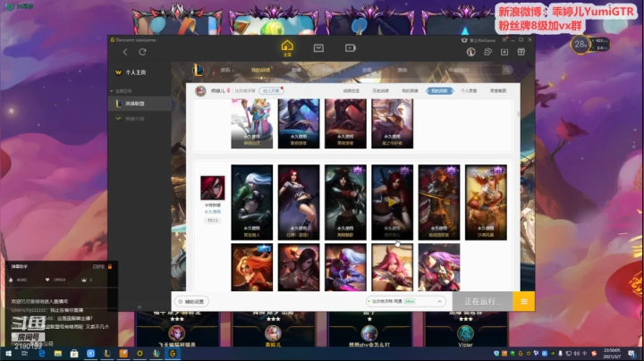Open the pink cupcake-themed skin card at top
Viewport: 644px width, 361px height.
(251, 123)
